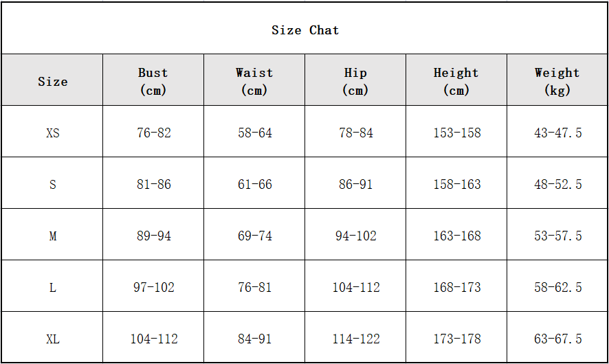Select weight value 63-67.5 cell

tap(558, 339)
